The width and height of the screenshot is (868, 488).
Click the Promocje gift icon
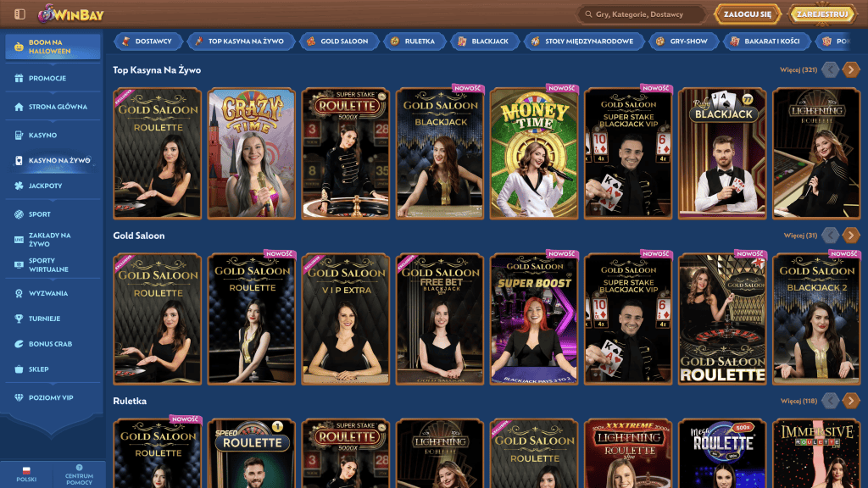19,79
